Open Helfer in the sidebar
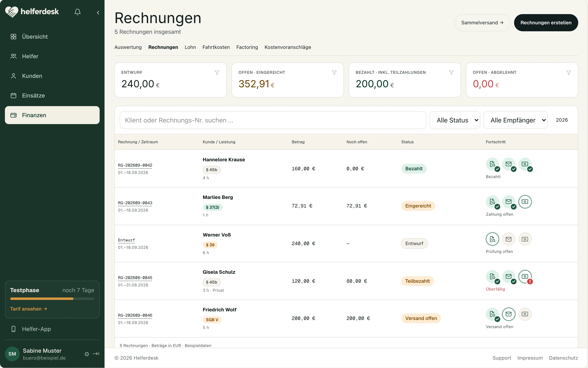 52,56
